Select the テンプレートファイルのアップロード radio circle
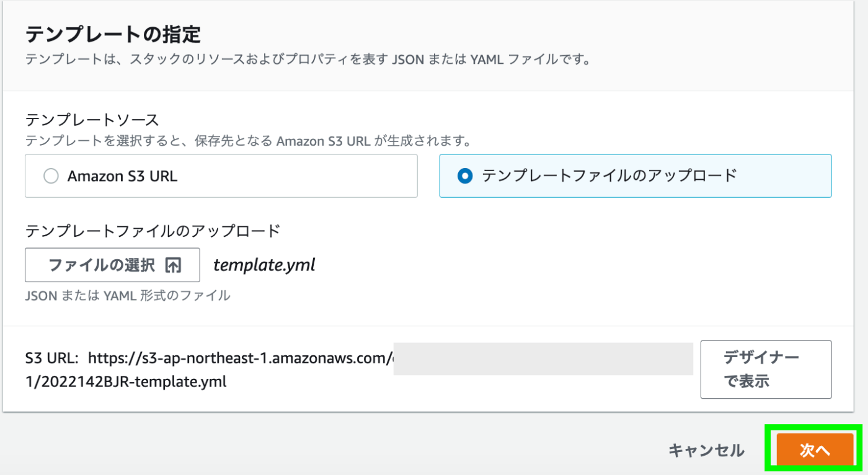Viewport: 868px width, 475px height. point(464,176)
